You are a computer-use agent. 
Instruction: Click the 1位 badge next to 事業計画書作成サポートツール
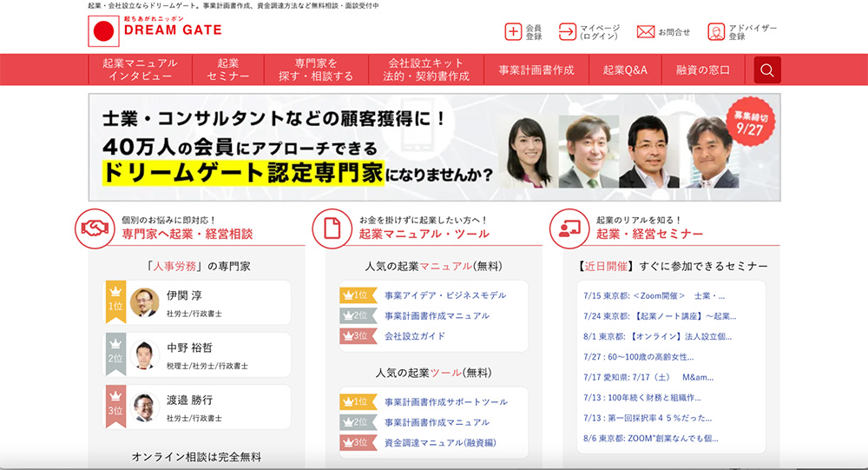(x=358, y=402)
